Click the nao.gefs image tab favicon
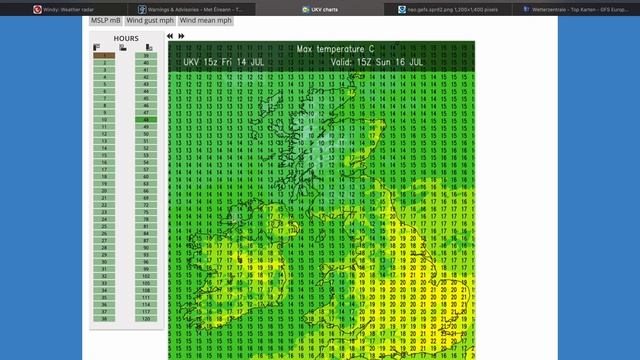The height and width of the screenshot is (360, 640). pos(402,9)
